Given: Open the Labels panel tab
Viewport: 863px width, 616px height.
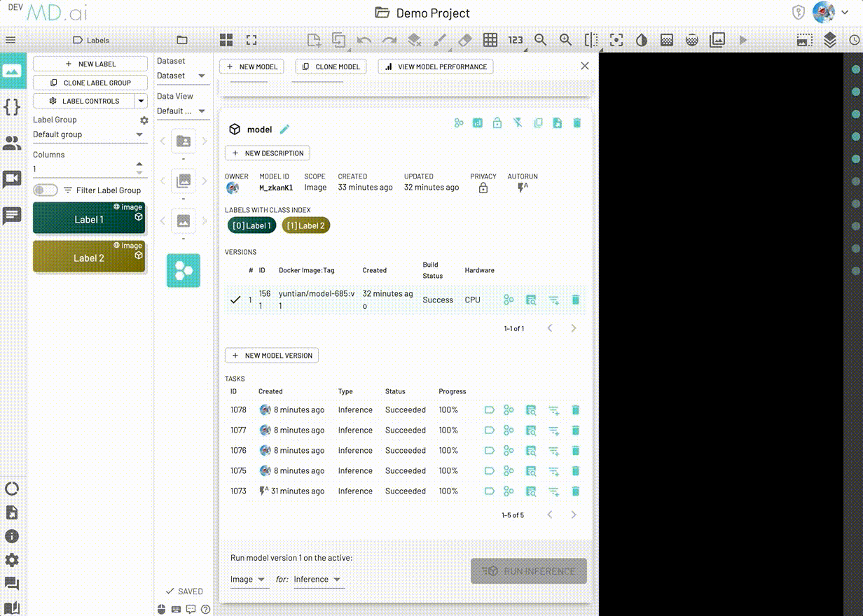Looking at the screenshot, I should (90, 40).
